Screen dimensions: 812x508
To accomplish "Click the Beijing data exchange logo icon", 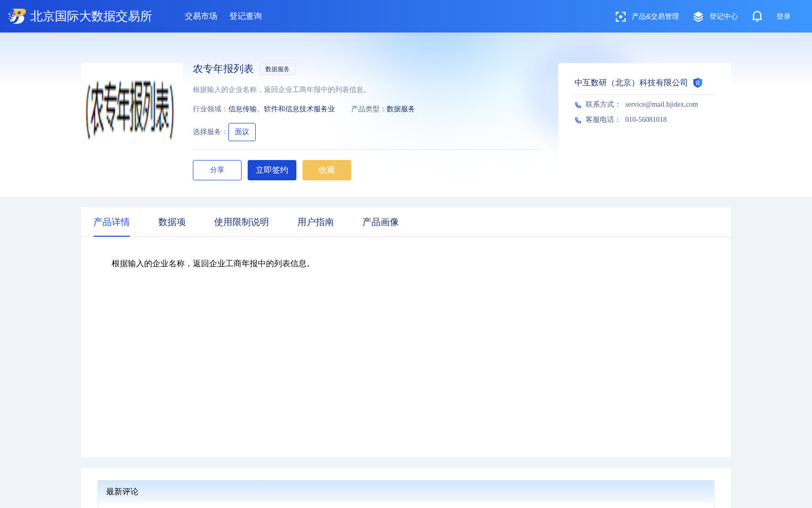I will 17,16.
